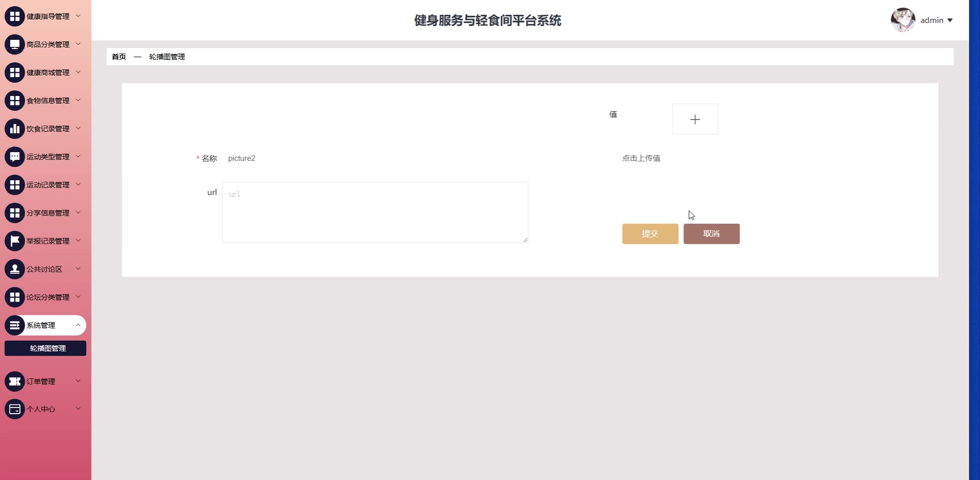Click the 举报记录管理 flag icon

[x=15, y=241]
